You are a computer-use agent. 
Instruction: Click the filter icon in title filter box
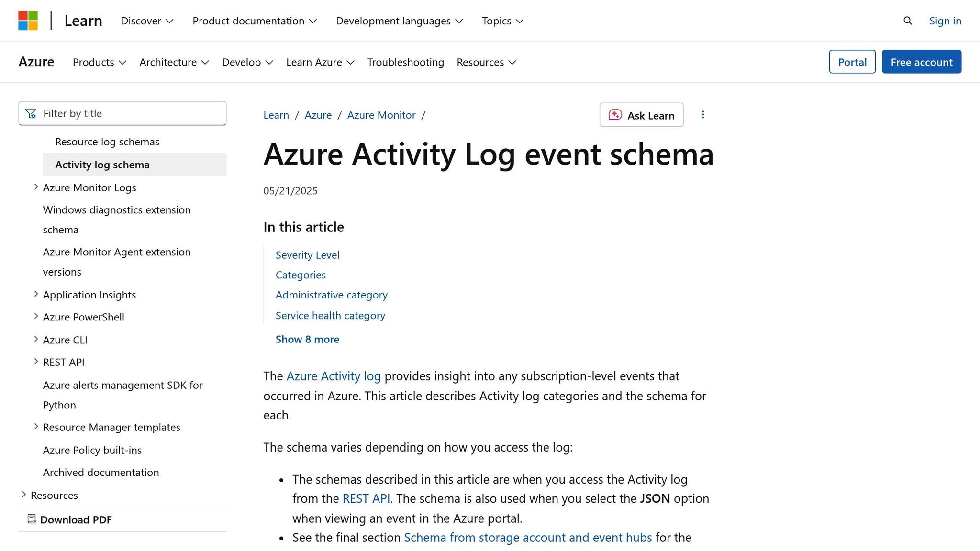pyautogui.click(x=31, y=113)
